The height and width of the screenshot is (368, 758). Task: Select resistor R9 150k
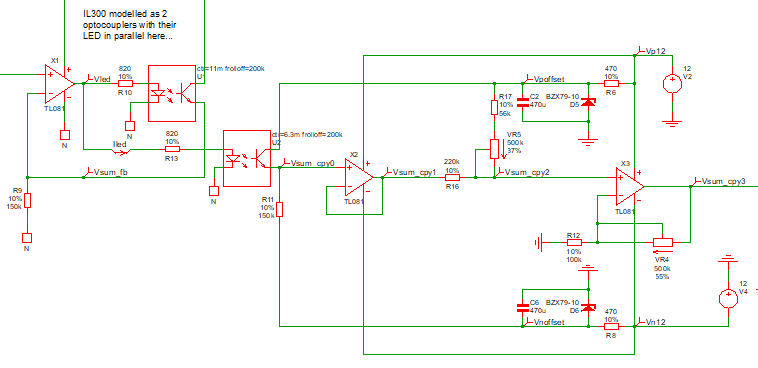click(x=27, y=200)
